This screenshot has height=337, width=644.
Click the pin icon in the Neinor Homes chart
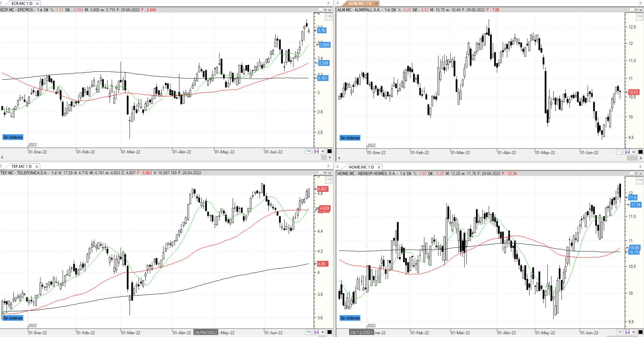[633, 332]
